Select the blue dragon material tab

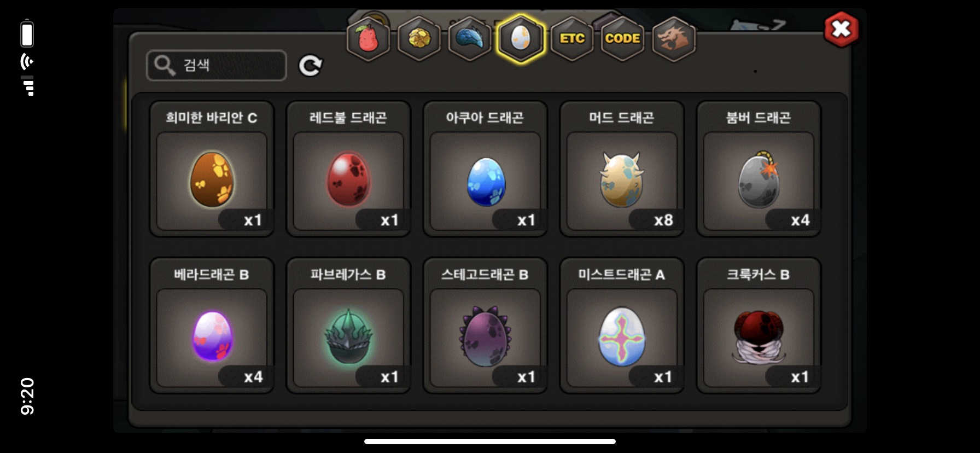tap(470, 39)
